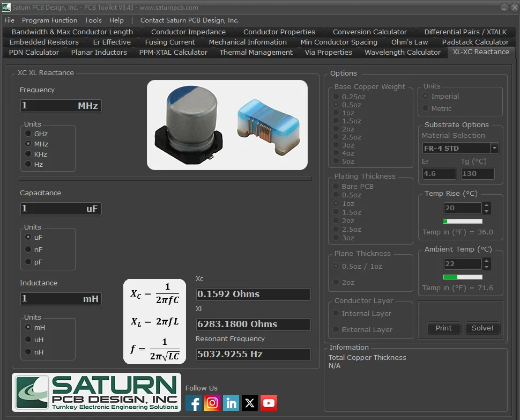This screenshot has width=520, height=420.
Task: Switch to Embedded Resistors tab
Action: tap(44, 42)
